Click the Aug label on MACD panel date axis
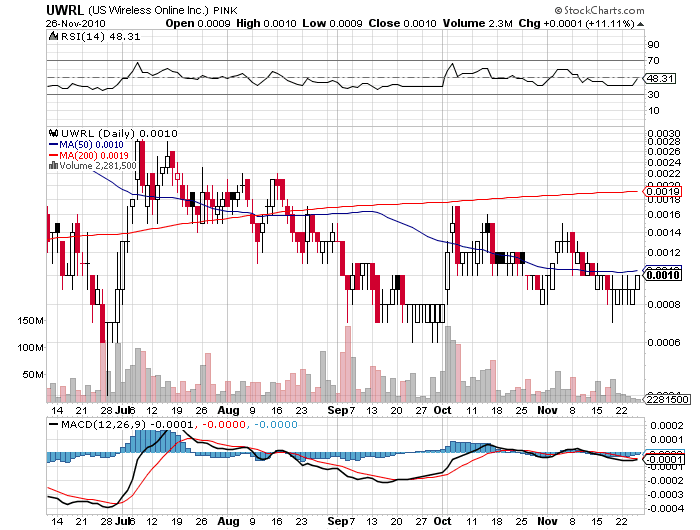The height and width of the screenshot is (530, 700). [x=228, y=521]
